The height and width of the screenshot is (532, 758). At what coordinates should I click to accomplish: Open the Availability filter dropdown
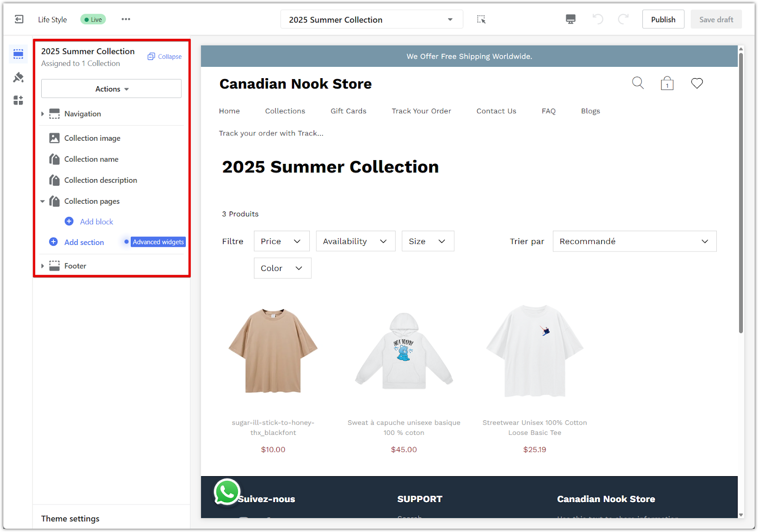(355, 241)
